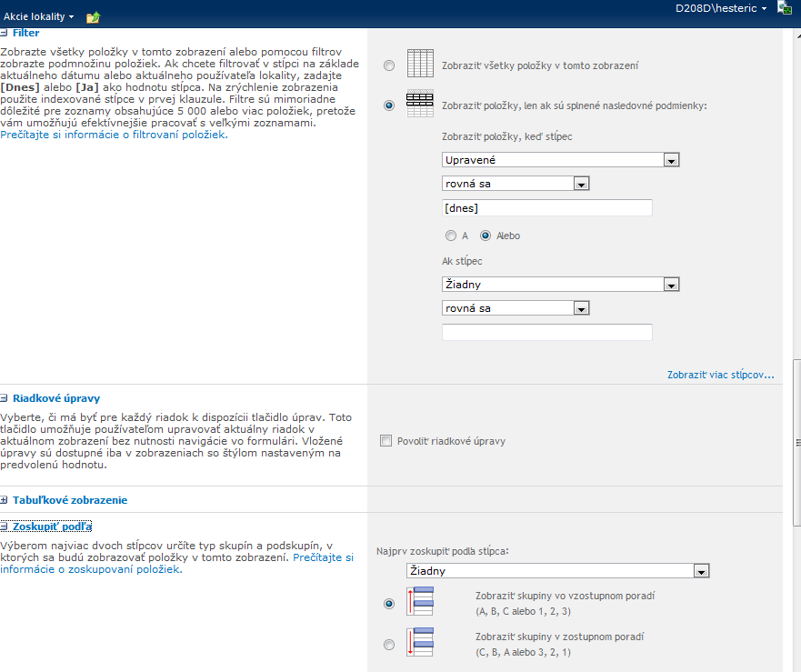The width and height of the screenshot is (801, 672).
Task: Click text '(A, B, C alebo 1, 2, 3)'
Action: 523,611
